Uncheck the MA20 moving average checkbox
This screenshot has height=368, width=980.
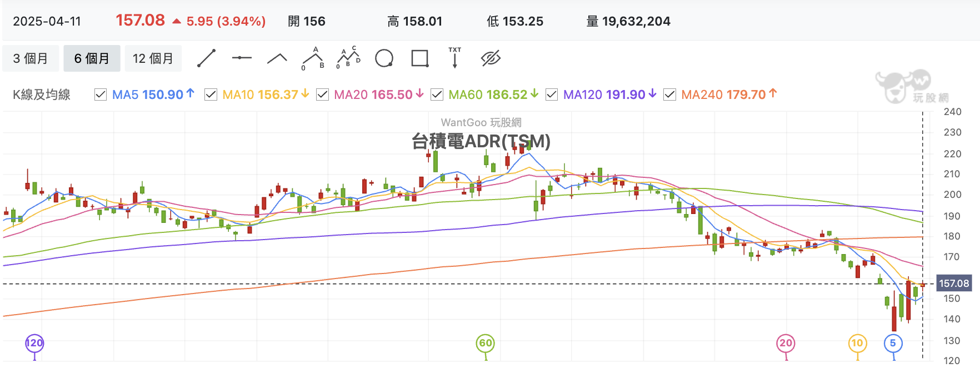(x=322, y=95)
